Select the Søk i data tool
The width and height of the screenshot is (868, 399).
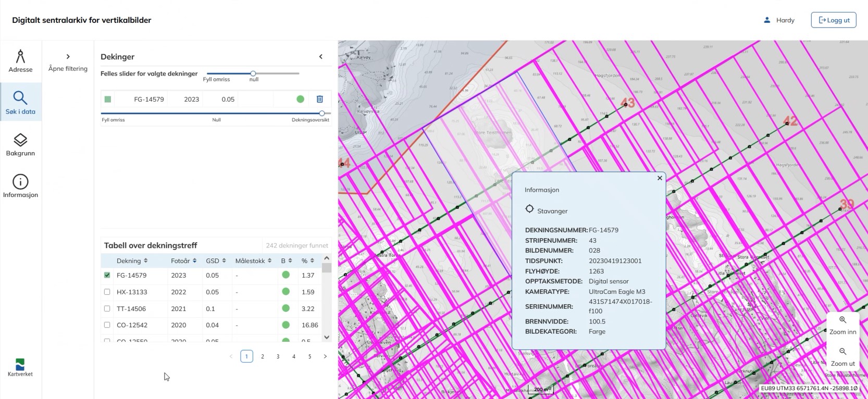click(x=20, y=103)
